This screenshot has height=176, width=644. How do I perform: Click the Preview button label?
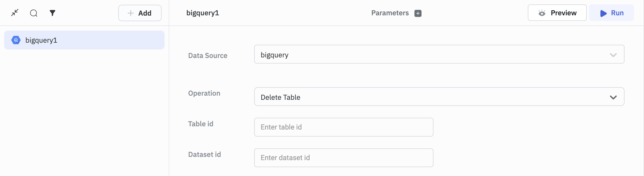click(x=563, y=13)
